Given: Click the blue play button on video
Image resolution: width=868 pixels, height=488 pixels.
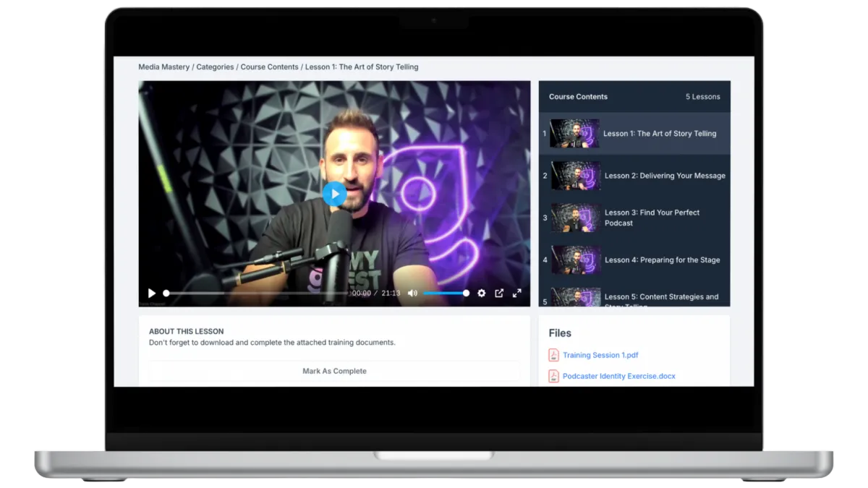Looking at the screenshot, I should click(x=334, y=194).
